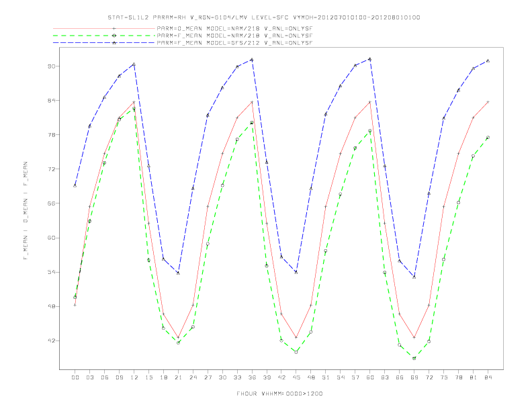Viewport: 532px width, 411px height.
Task: Click x-axis tick label 72
Action: coord(429,377)
